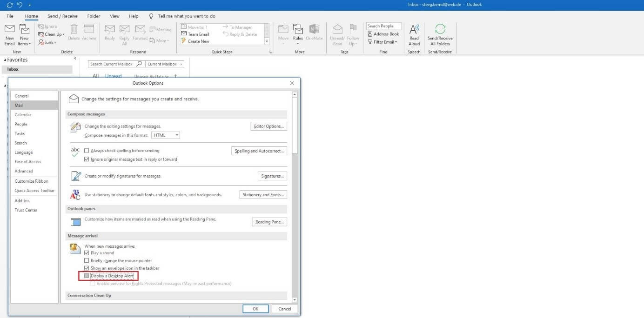
Task: Check Always check spelling before sending
Action: (87, 151)
